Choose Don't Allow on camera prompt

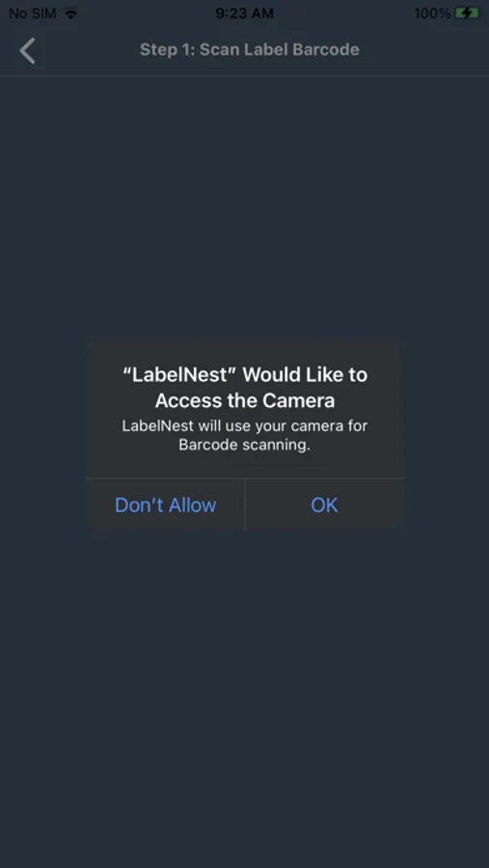166,504
